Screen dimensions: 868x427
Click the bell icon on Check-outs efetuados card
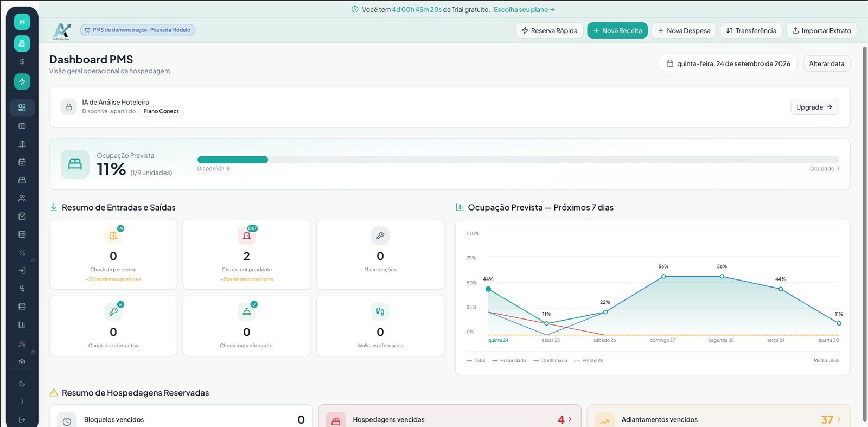tap(247, 311)
